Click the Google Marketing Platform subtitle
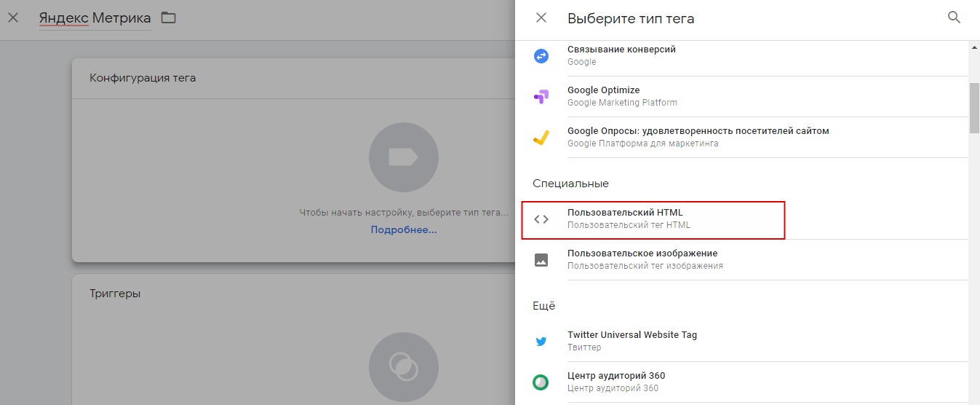Screen dimensions: 980x405 tap(622, 103)
